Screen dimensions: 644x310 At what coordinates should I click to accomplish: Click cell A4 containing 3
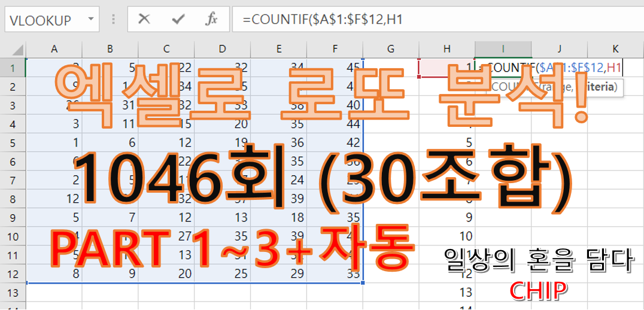(x=54, y=124)
